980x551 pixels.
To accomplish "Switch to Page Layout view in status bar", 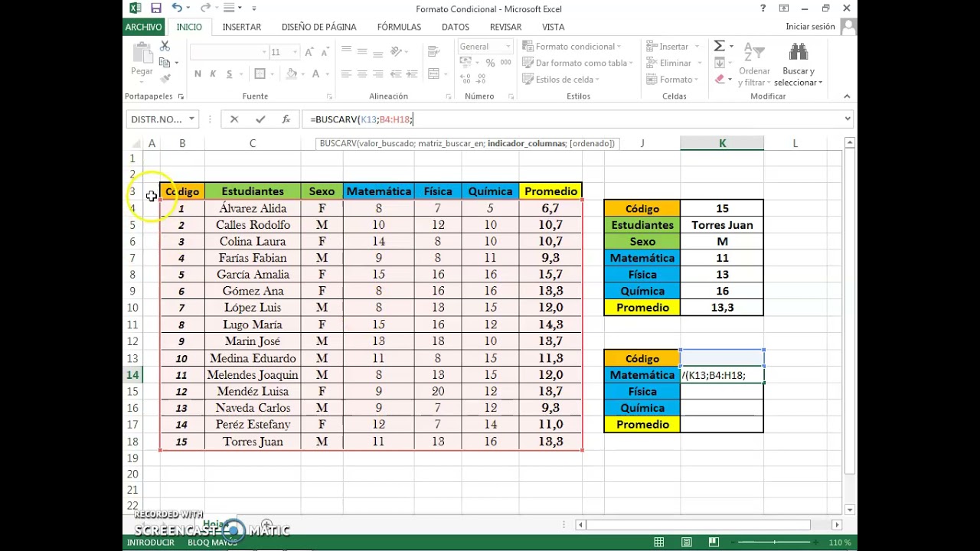I will pyautogui.click(x=686, y=543).
